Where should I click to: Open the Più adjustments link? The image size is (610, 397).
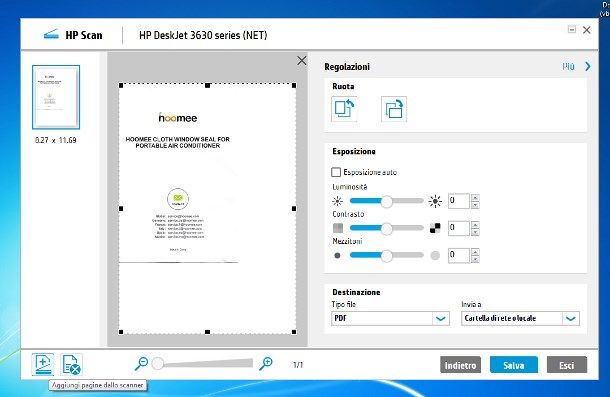click(x=568, y=67)
